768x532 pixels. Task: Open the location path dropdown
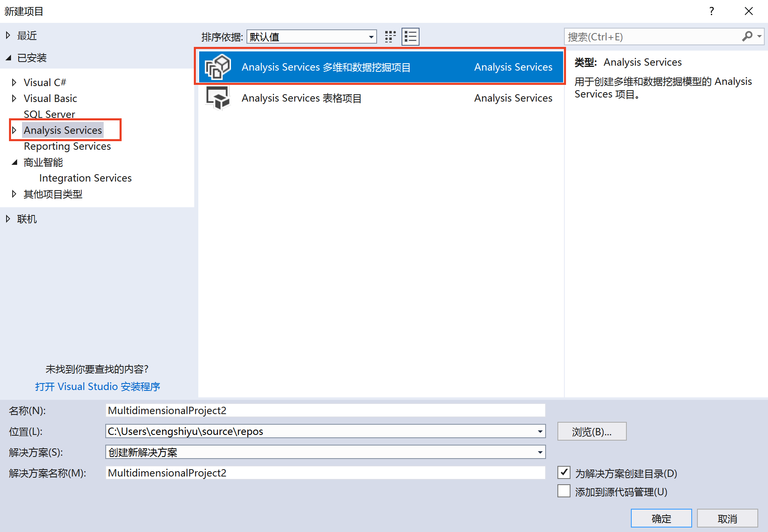click(540, 431)
